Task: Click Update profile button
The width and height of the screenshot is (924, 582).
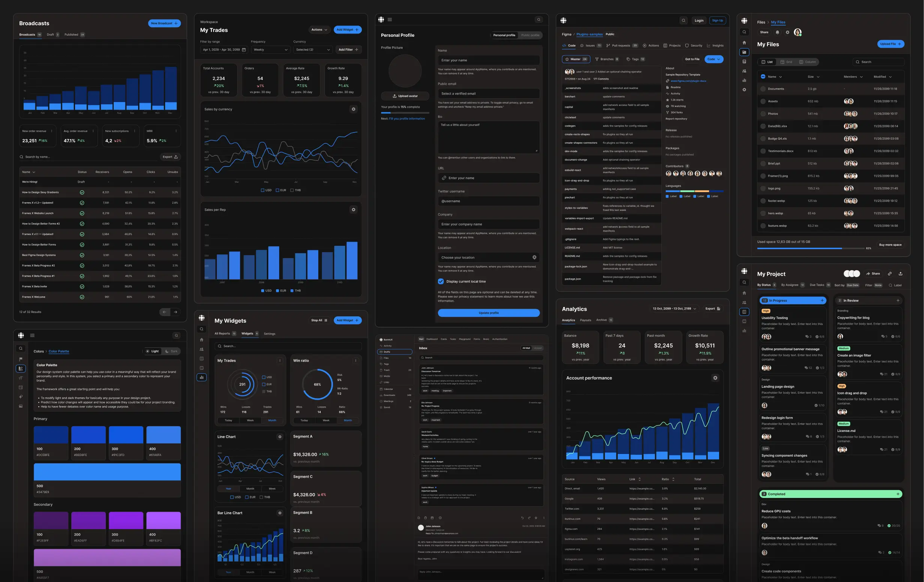Action: tap(489, 313)
